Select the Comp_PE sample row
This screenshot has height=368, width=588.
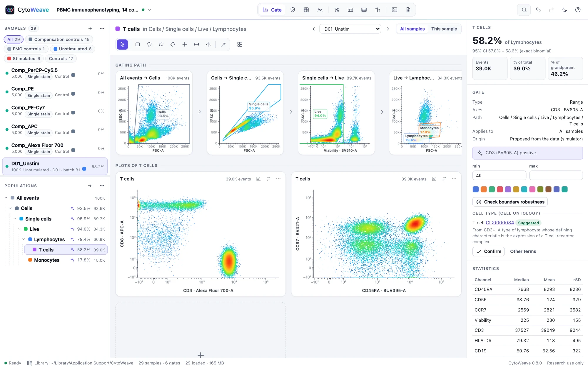pyautogui.click(x=55, y=92)
